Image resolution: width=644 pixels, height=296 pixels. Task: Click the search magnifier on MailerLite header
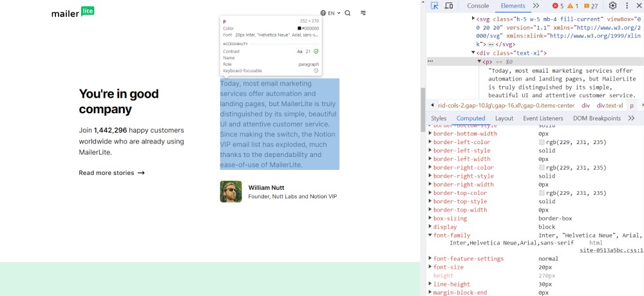point(348,13)
